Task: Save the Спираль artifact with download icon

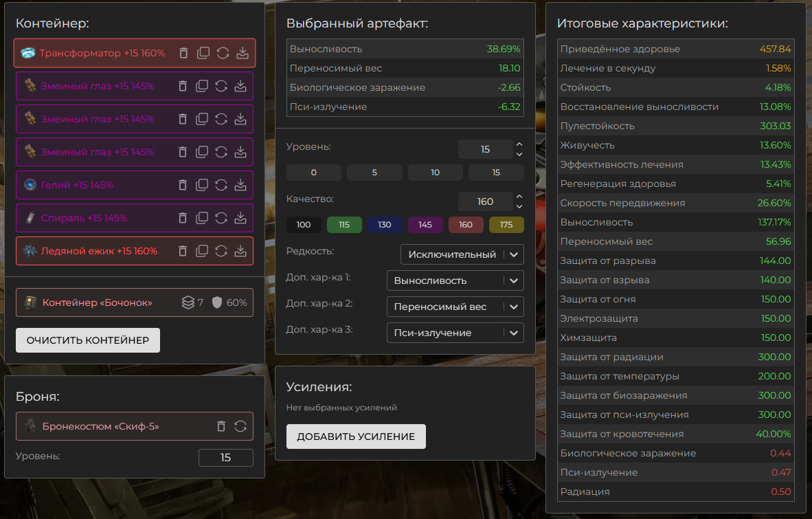Action: (240, 218)
